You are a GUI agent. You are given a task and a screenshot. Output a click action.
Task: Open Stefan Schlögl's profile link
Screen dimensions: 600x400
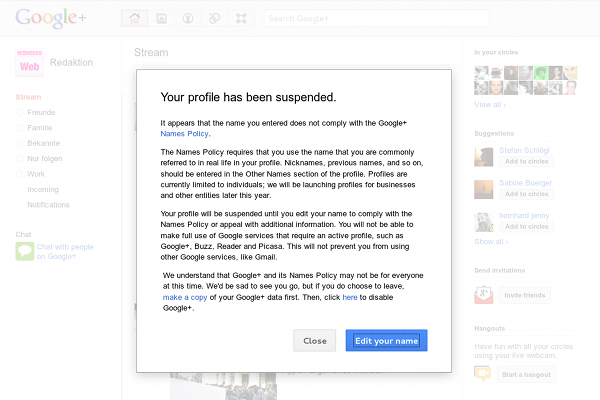coord(524,150)
